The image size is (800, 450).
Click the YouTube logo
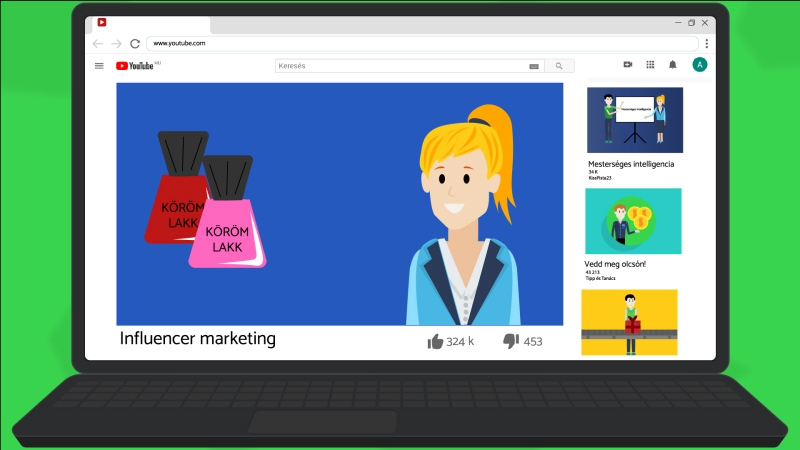(x=136, y=66)
